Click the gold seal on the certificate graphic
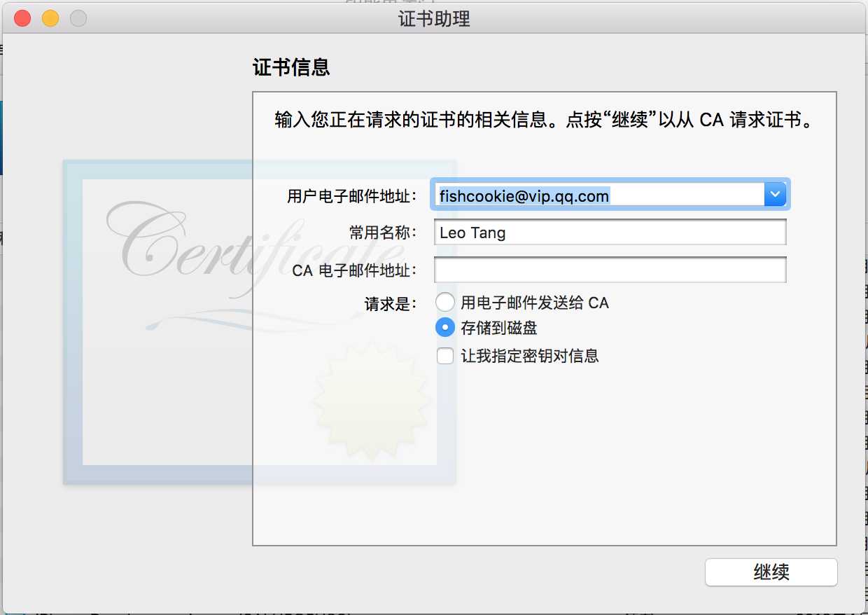Screen dimensions: 868x615 371,401
